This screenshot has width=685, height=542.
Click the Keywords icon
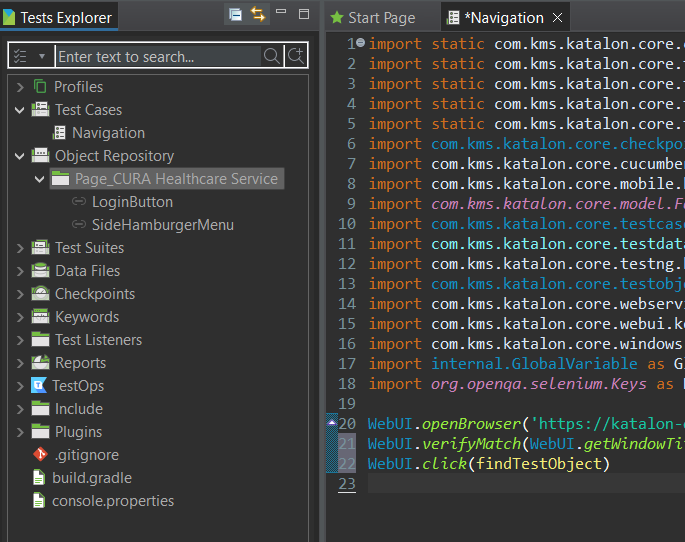tap(40, 316)
